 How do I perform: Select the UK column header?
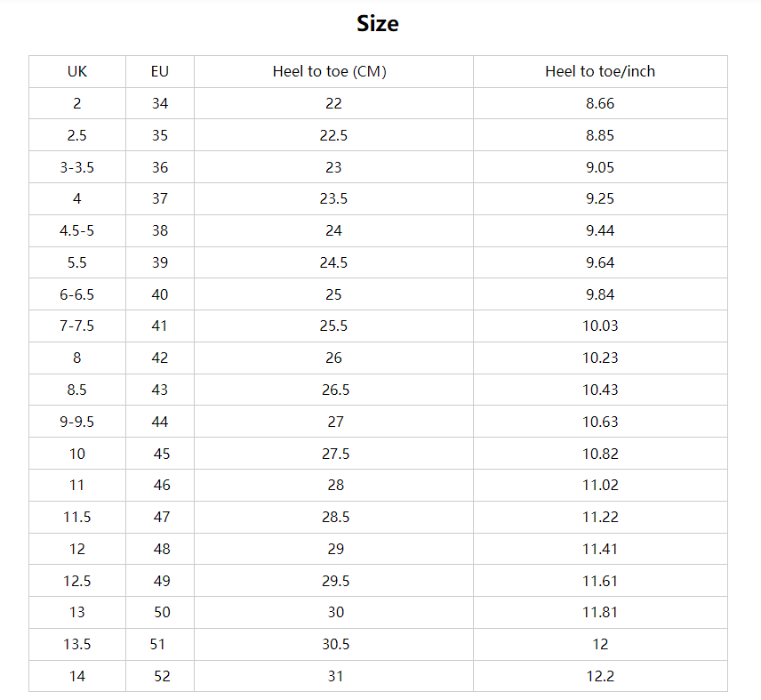coord(77,71)
